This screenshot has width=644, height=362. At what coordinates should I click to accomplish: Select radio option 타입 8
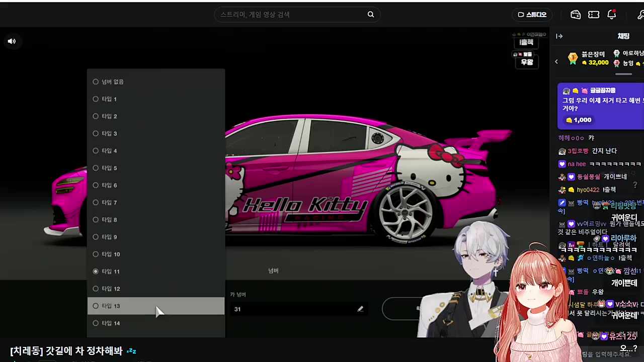click(156, 220)
